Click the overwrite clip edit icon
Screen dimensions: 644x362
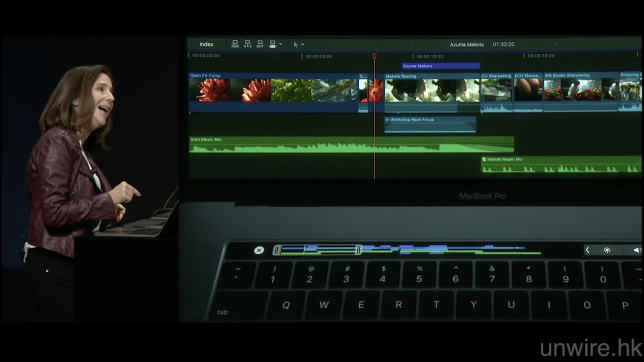[x=272, y=44]
